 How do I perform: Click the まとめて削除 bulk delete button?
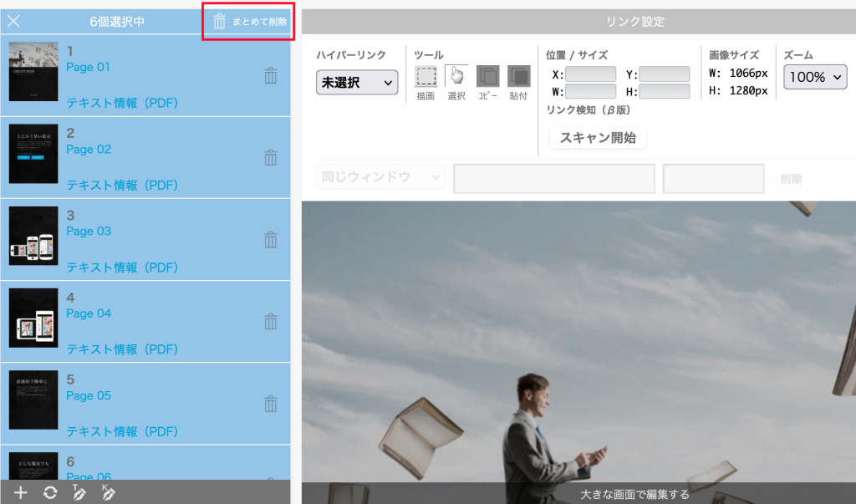[249, 22]
